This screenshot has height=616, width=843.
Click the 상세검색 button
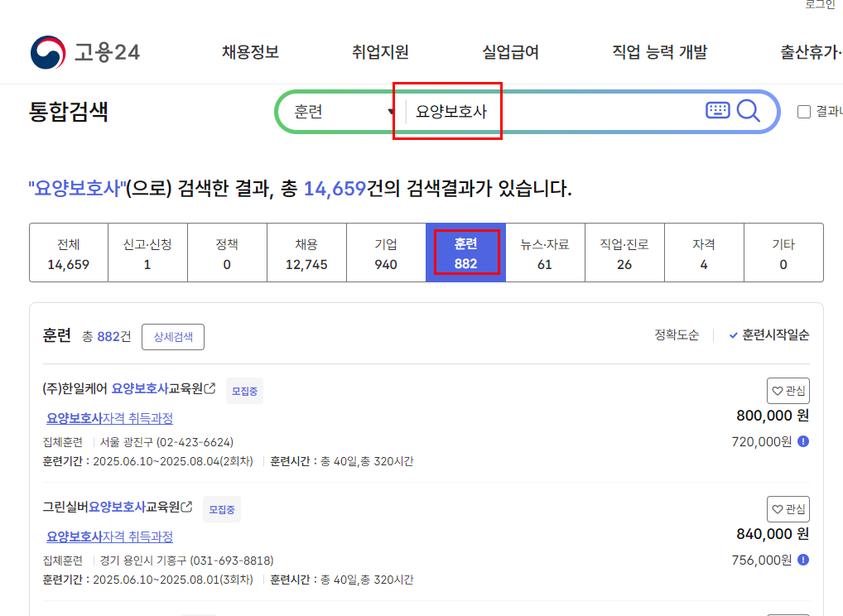coord(173,337)
